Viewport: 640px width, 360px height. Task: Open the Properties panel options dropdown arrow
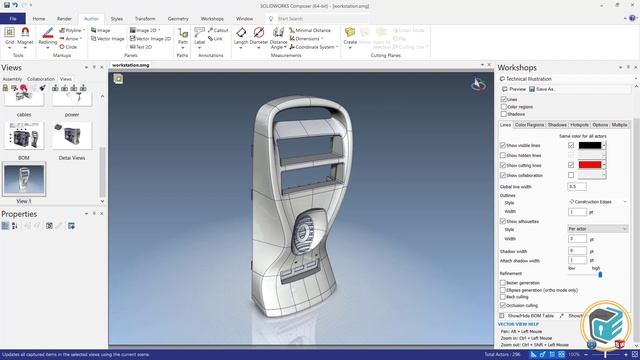pos(87,213)
